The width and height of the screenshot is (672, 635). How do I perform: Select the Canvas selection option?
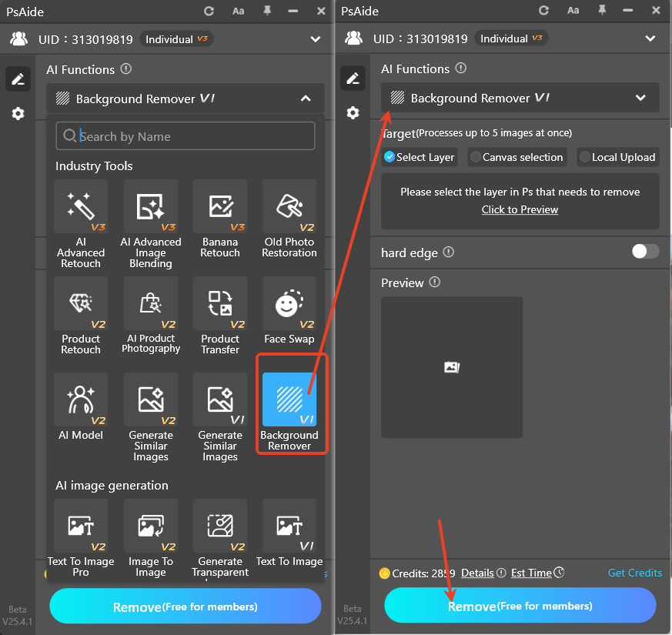(517, 157)
